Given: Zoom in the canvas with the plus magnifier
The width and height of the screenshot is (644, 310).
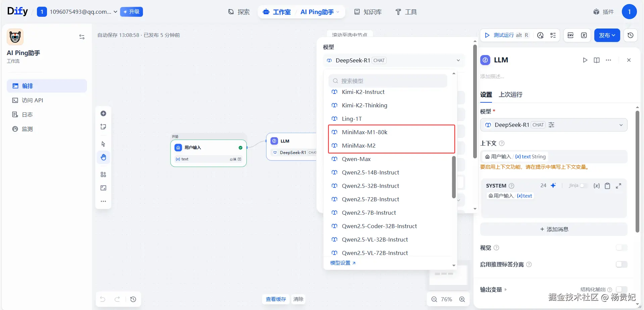Looking at the screenshot, I should (x=462, y=299).
